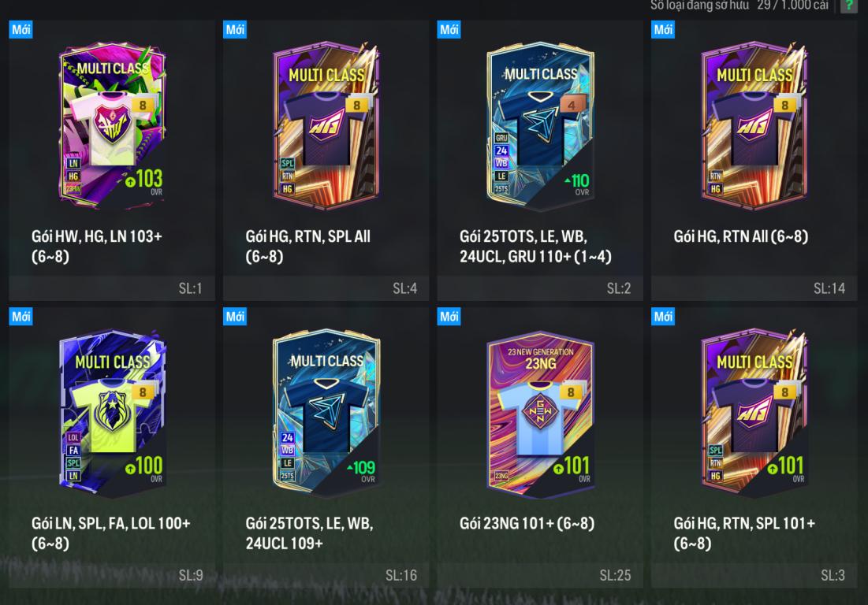The height and width of the screenshot is (605, 868).
Task: Select the HG, RTN, SPL 101+ pack card
Action: click(754, 447)
